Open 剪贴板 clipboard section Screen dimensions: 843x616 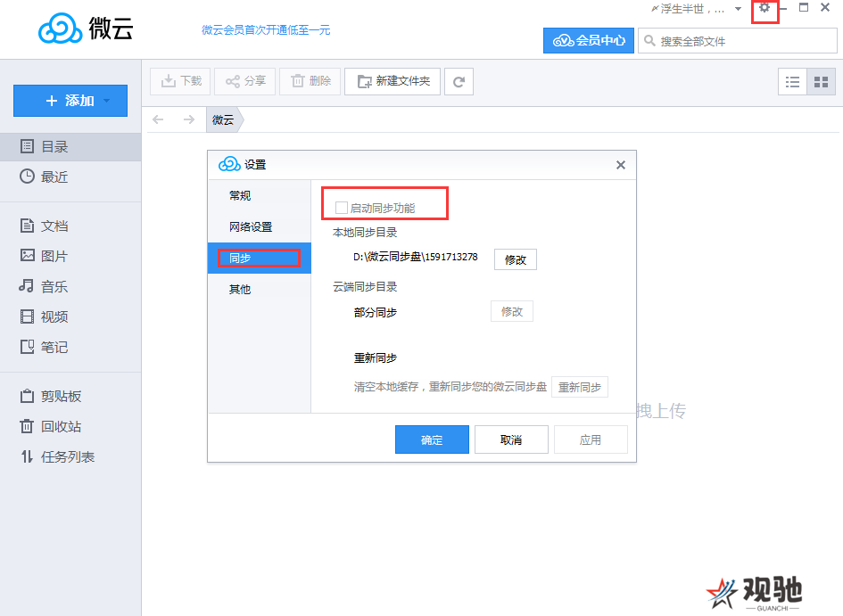tap(70, 397)
